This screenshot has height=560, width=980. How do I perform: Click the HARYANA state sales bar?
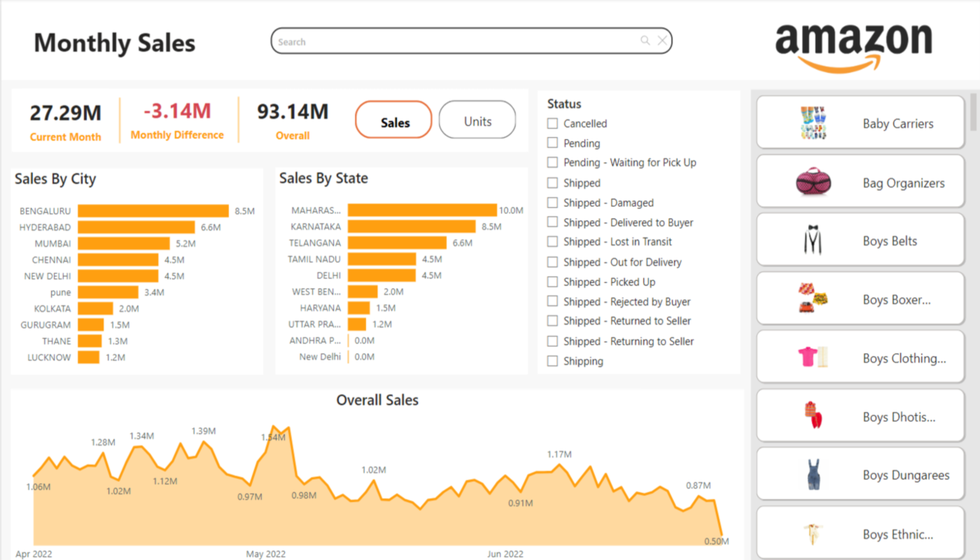359,308
